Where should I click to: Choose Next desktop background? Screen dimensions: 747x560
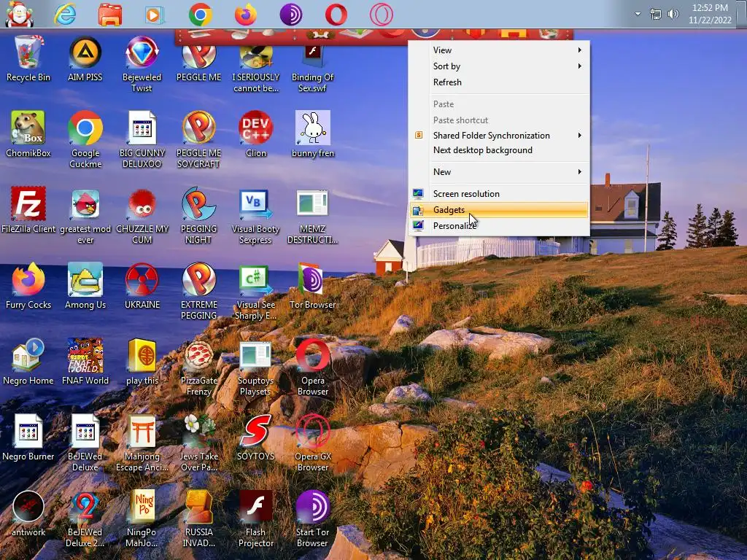point(499,150)
